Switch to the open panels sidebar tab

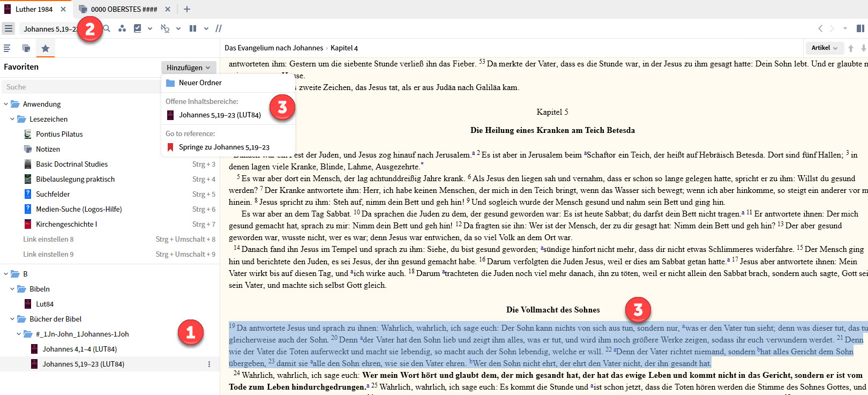26,48
